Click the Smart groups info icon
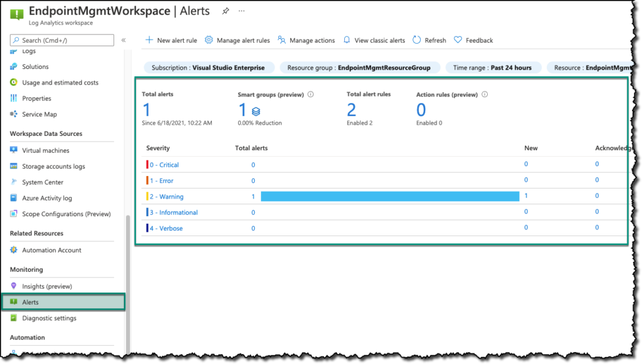 click(x=310, y=95)
